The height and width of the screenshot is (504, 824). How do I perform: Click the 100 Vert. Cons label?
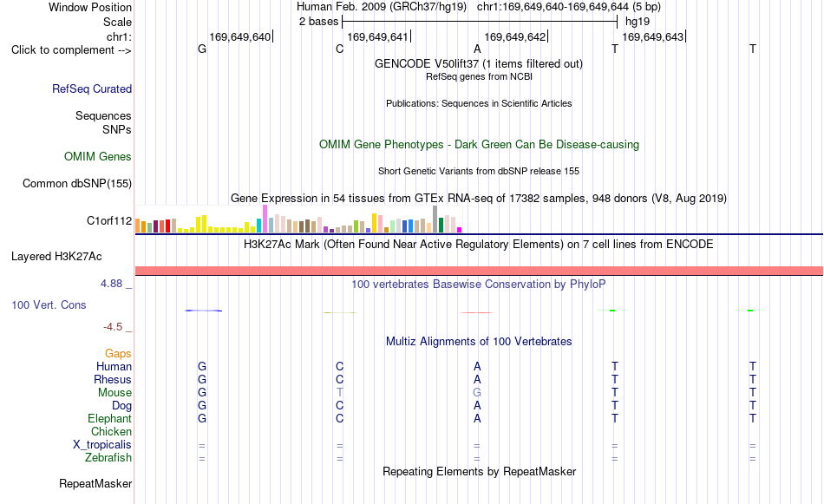49,304
